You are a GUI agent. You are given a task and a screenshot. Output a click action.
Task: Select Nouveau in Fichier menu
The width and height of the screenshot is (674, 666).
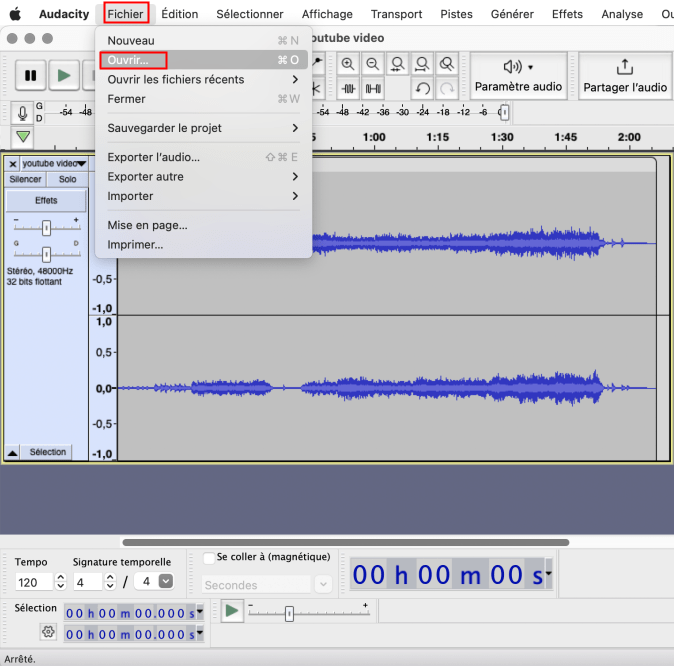(202, 41)
